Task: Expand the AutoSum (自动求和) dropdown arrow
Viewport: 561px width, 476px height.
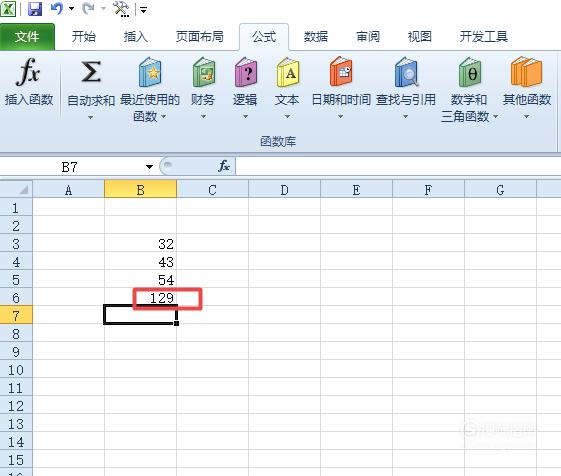Action: click(x=91, y=117)
